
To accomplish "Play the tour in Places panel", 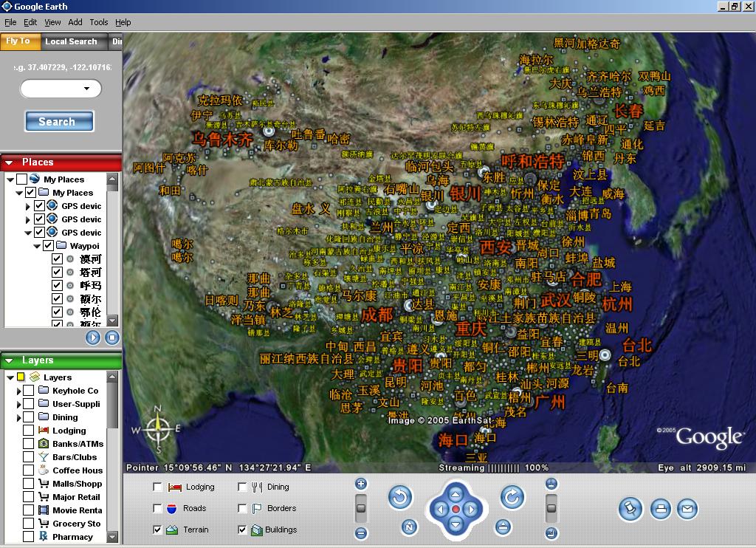I will click(93, 338).
